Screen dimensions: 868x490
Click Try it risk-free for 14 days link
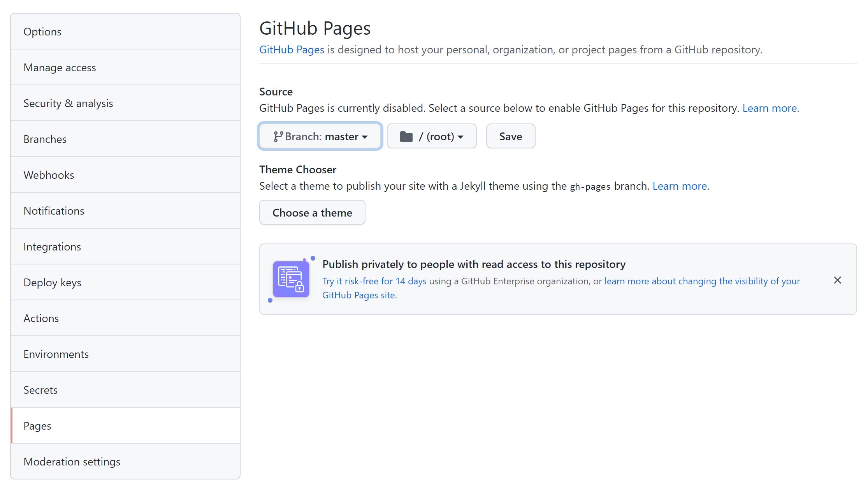(x=374, y=281)
